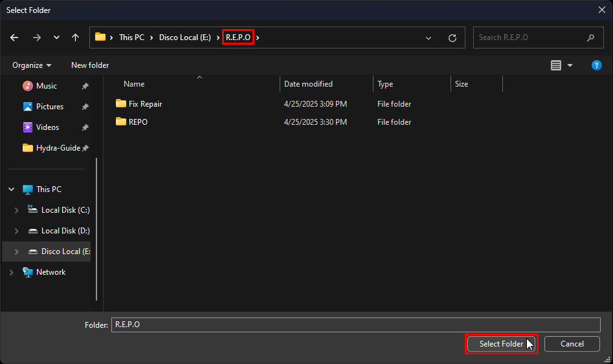
Task: Open Pictures in quick access
Action: click(x=50, y=107)
